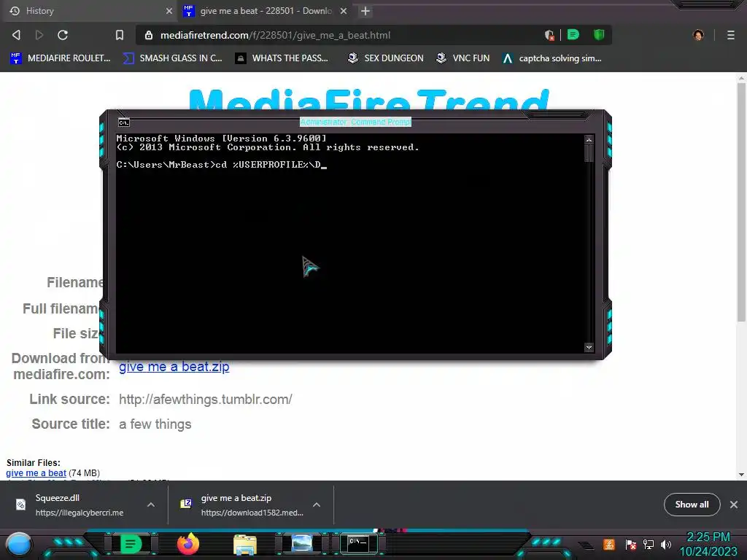Open similar file give me a beat link

point(36,472)
